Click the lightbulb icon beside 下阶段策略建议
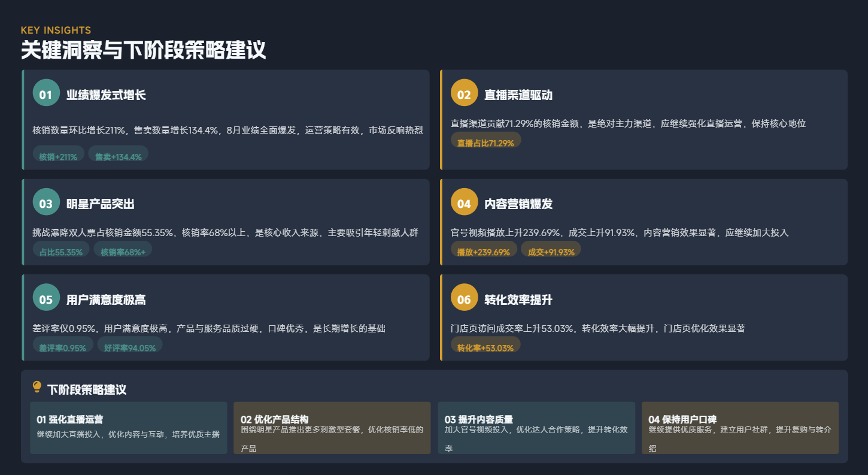The width and height of the screenshot is (868, 475). point(37,387)
